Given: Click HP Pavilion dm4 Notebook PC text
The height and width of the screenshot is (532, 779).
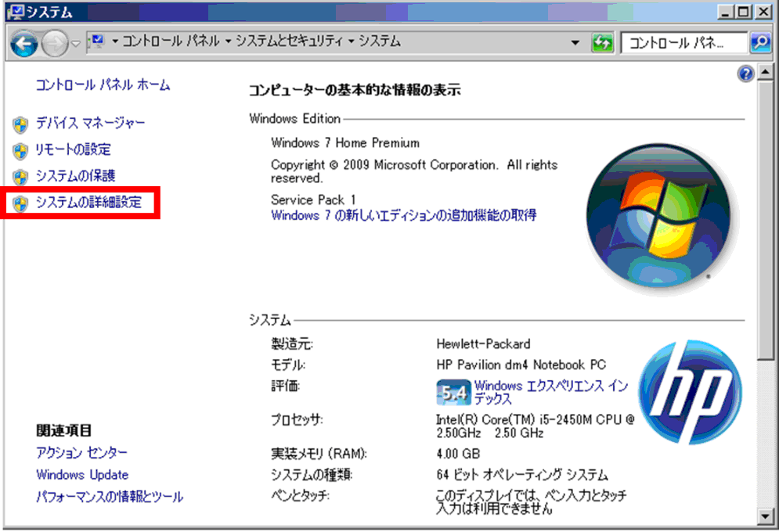Looking at the screenshot, I should coord(521,365).
